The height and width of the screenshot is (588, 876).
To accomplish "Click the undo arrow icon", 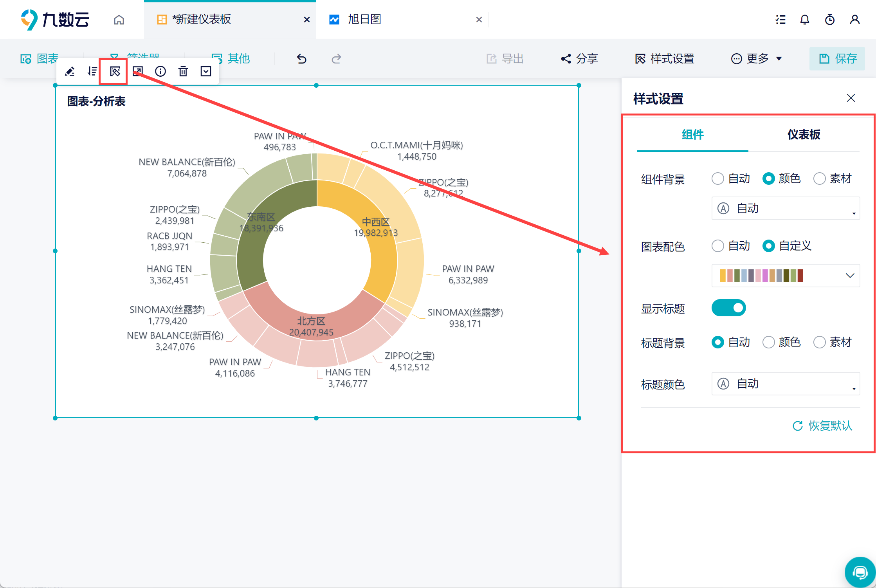I will tap(301, 59).
